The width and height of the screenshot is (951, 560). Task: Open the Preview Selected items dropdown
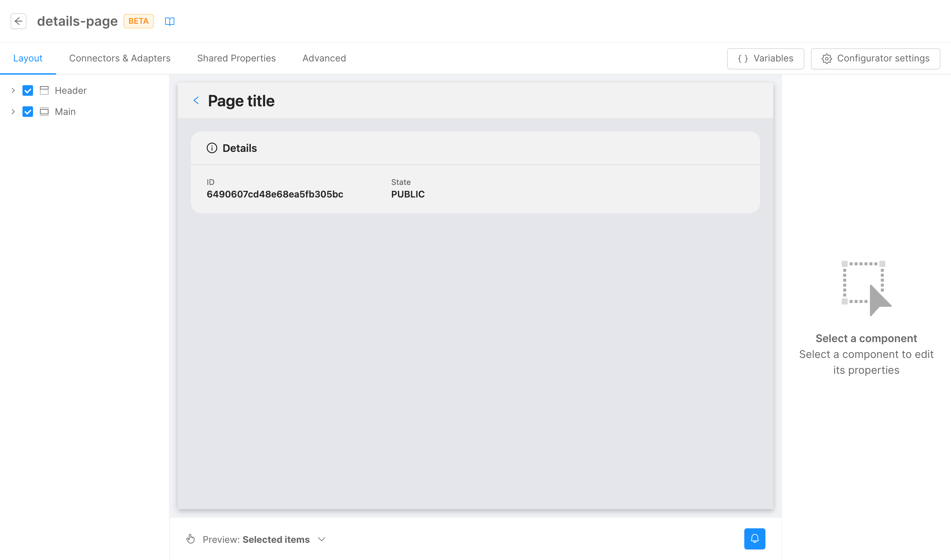(322, 539)
